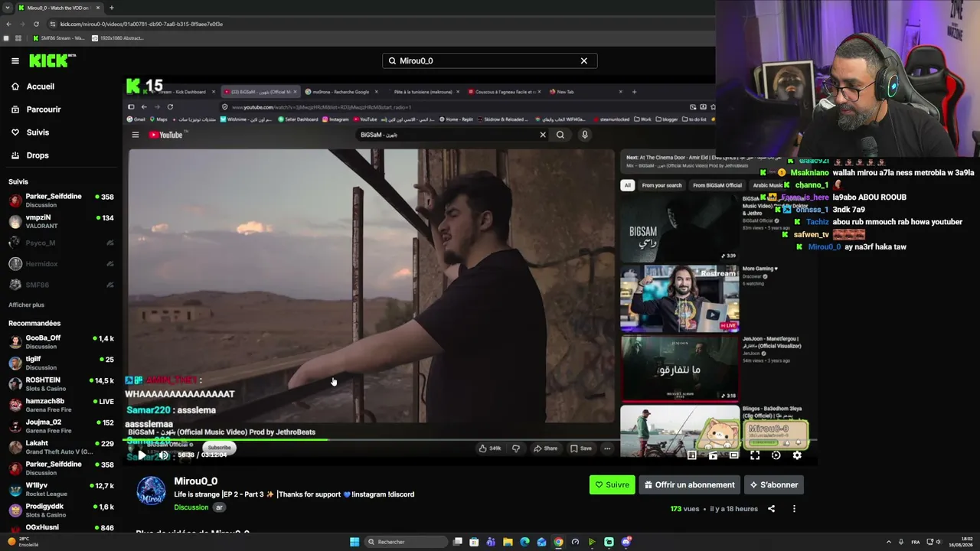Open the followed channel Hermidox

[x=61, y=264]
